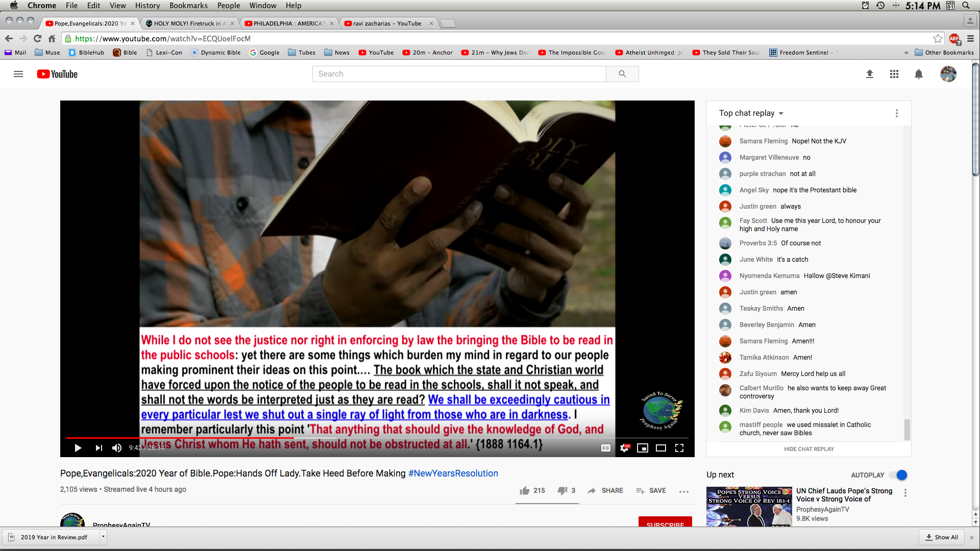Enable miniplayer mode
Viewport: 980px width, 551px height.
(643, 448)
